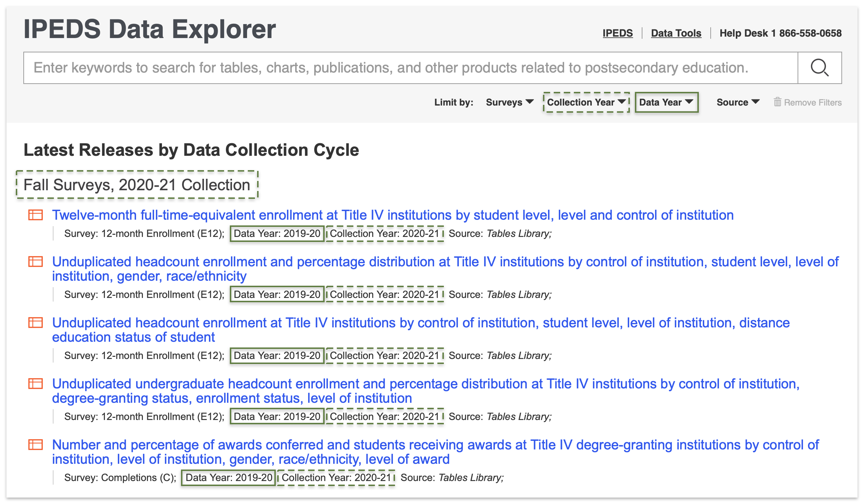Expand the Source filter dropdown
This screenshot has height=504, width=864.
click(x=738, y=102)
